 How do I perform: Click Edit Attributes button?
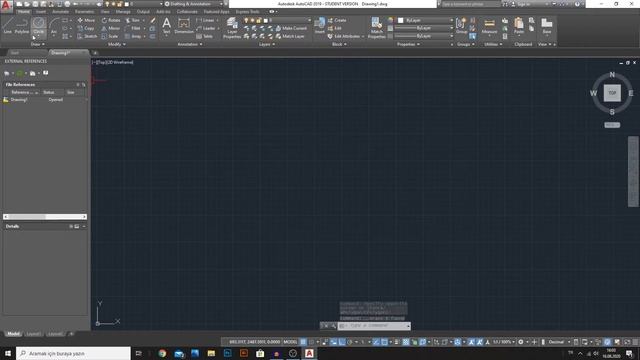345,36
